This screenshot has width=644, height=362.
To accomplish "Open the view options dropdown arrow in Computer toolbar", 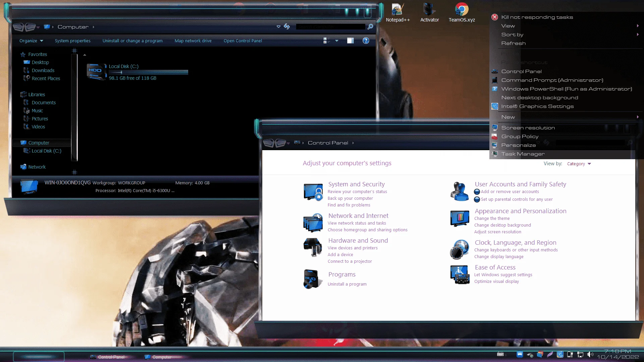I will [337, 41].
